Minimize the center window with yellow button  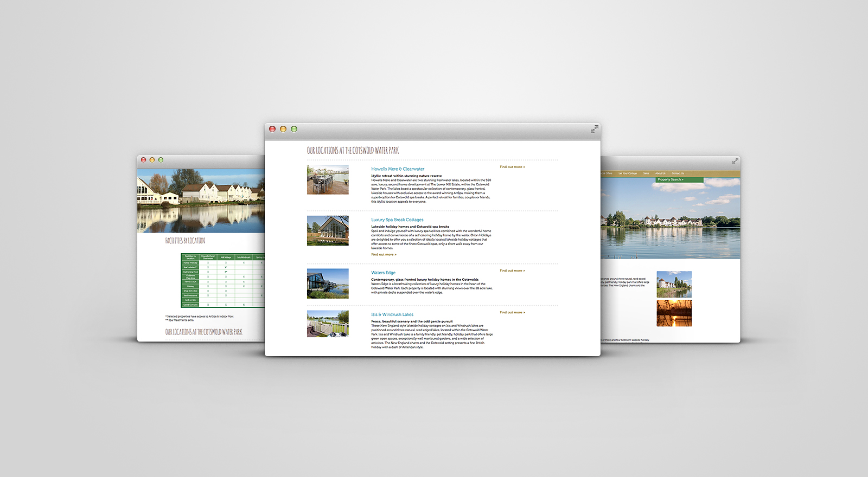pos(283,129)
